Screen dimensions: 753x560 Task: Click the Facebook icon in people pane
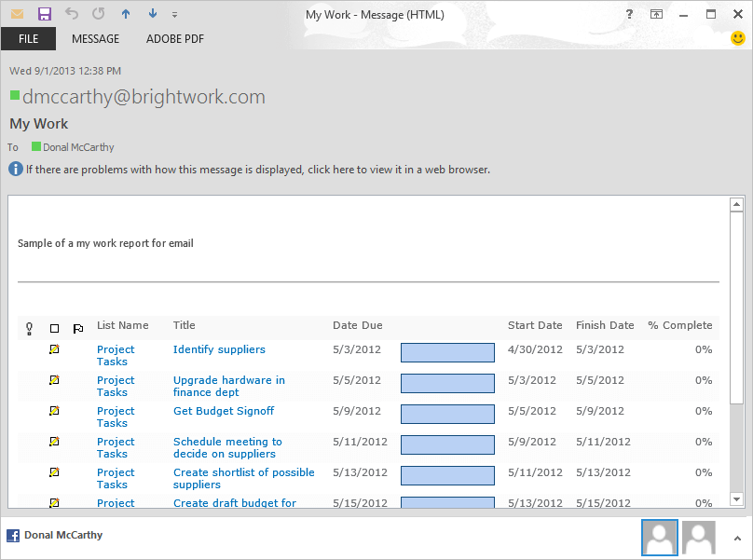[14, 536]
